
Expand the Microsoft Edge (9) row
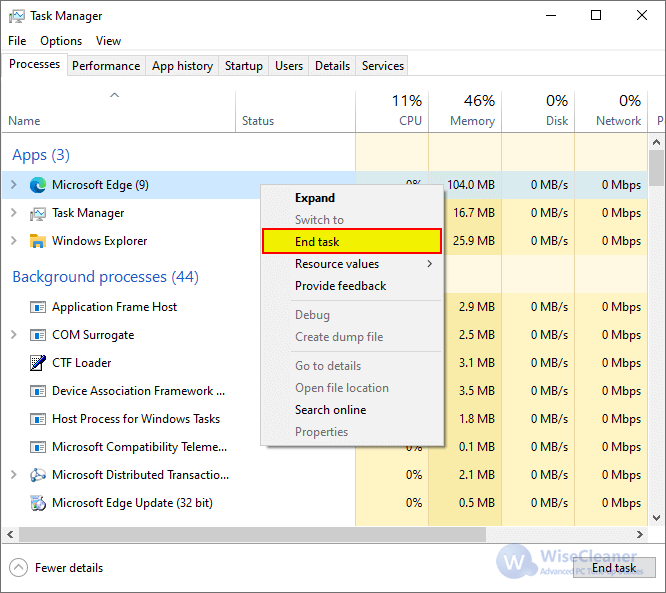(x=14, y=185)
